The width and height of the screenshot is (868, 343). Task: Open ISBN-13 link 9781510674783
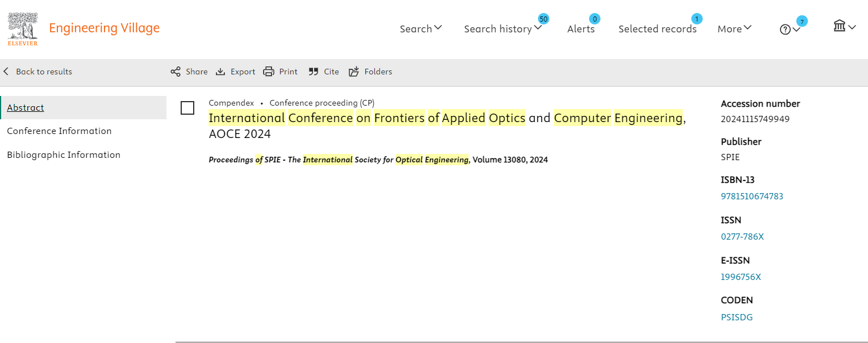pos(752,196)
